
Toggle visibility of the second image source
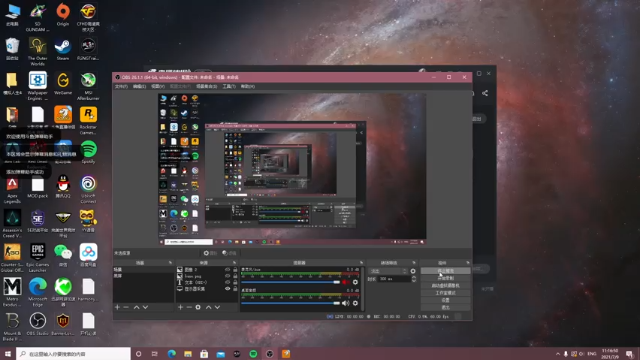pyautogui.click(x=227, y=276)
